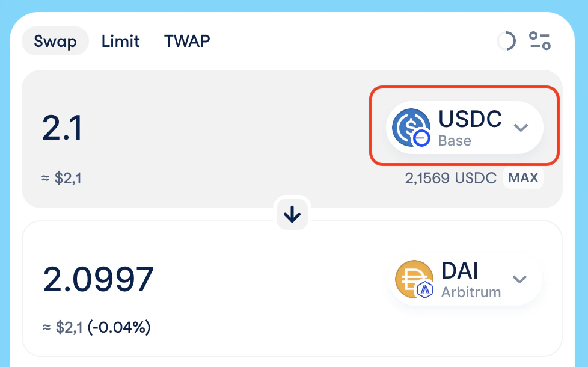Switch to the TWAP tab

[x=187, y=41]
